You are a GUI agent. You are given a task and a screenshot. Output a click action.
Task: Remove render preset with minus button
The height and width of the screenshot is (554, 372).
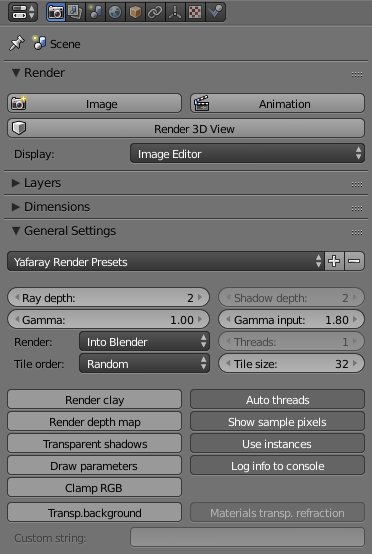[x=354, y=261]
